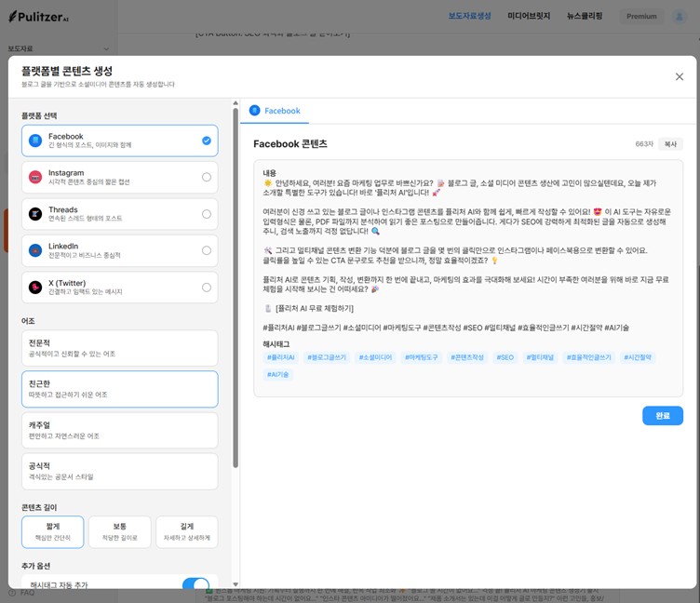Click the Facebook icon in the tab
Image resolution: width=700 pixels, height=603 pixels.
click(254, 110)
